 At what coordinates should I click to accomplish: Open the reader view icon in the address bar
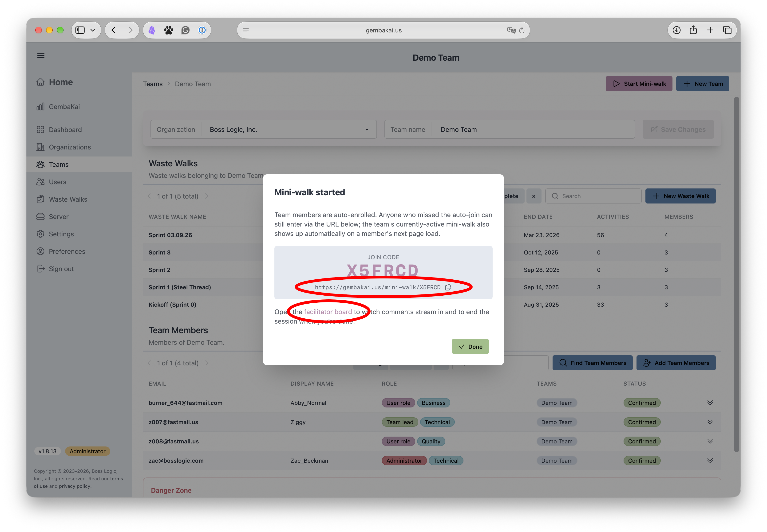coord(246,30)
